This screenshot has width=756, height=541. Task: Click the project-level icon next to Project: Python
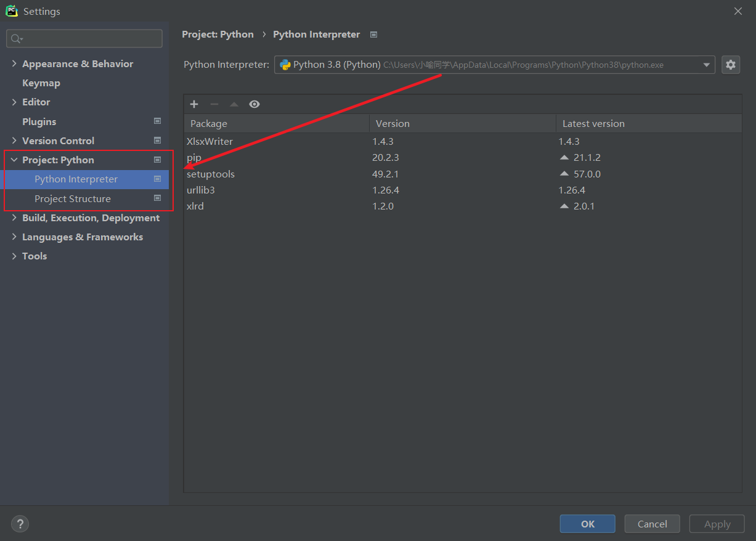pyautogui.click(x=157, y=160)
